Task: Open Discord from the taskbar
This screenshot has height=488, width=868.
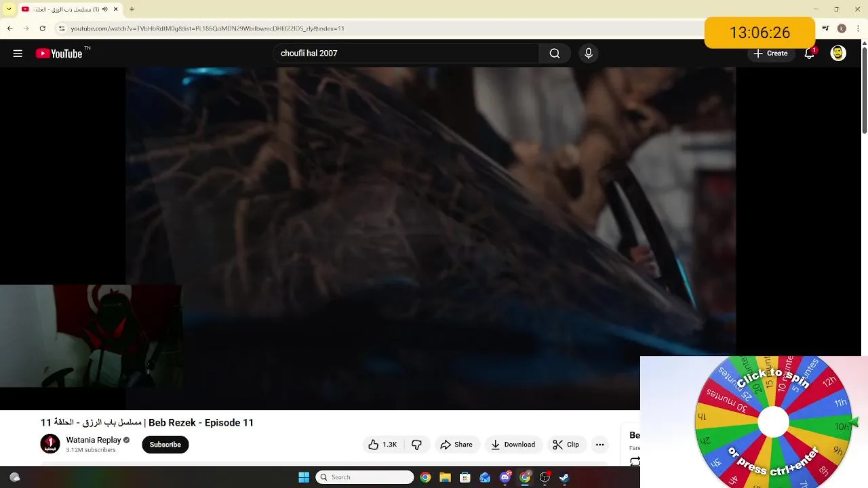Action: [x=505, y=477]
